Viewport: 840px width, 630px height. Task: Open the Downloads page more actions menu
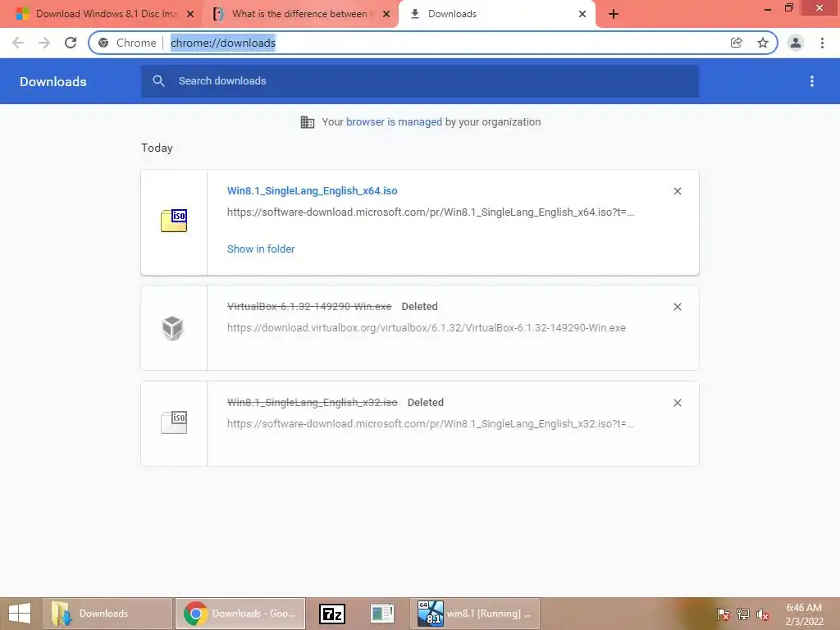pos(812,81)
